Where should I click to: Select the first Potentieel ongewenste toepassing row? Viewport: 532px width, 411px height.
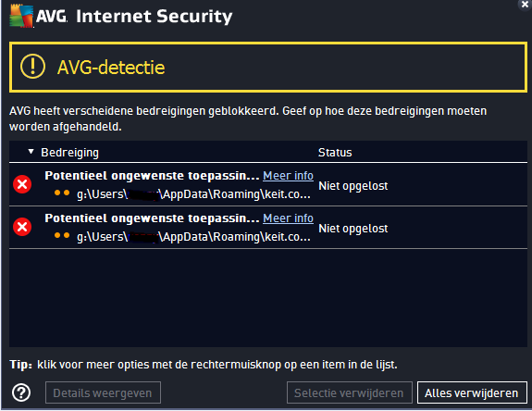(268, 184)
